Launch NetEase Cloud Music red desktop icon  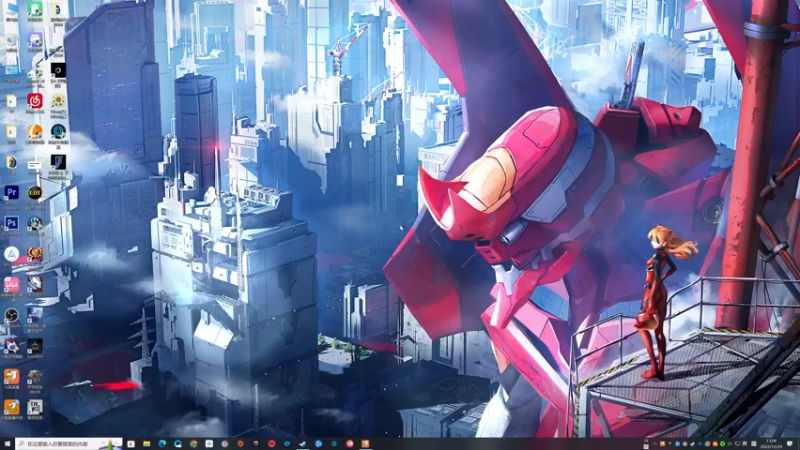tap(35, 101)
